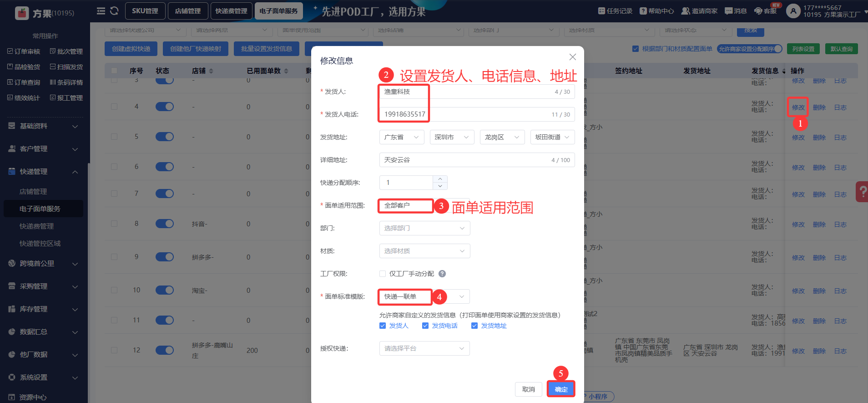
Task: Click the 面单适用范围 field showing 全部客户
Action: point(424,205)
